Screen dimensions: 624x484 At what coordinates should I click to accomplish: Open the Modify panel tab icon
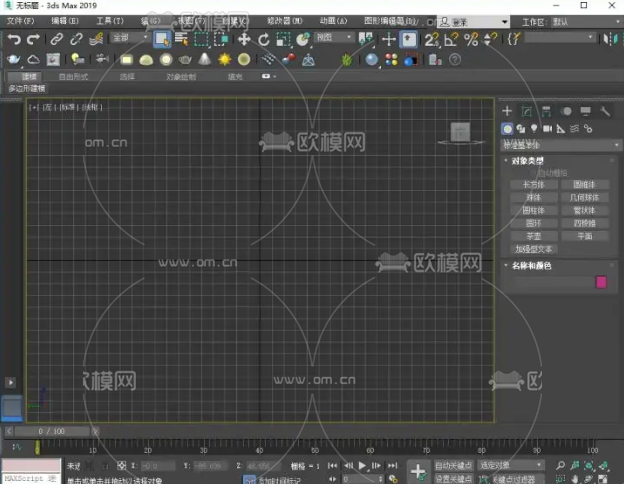[x=527, y=111]
